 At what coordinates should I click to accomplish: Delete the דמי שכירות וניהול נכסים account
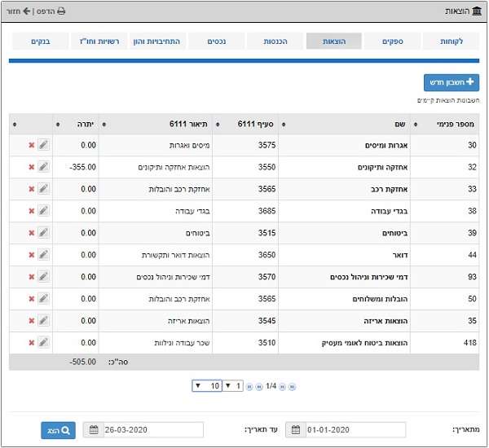click(32, 277)
